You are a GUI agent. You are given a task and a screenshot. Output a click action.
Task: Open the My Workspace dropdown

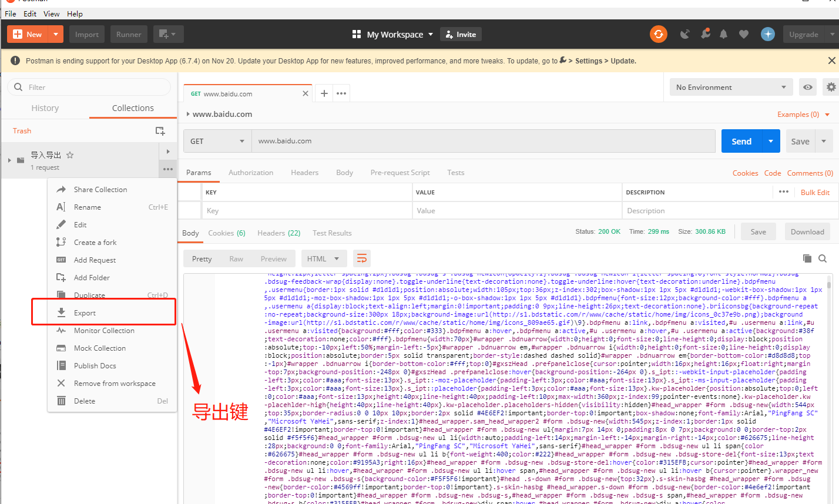click(401, 34)
